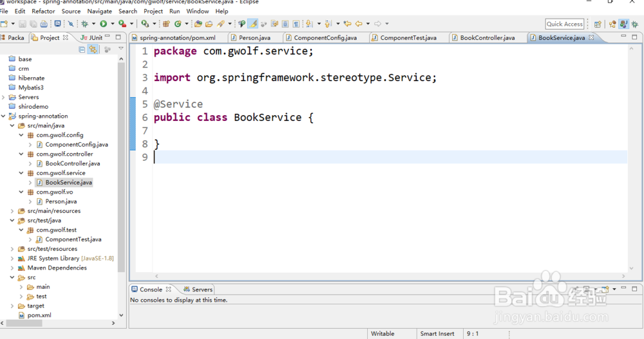Open the File menu
The image size is (644, 339).
pyautogui.click(x=4, y=11)
